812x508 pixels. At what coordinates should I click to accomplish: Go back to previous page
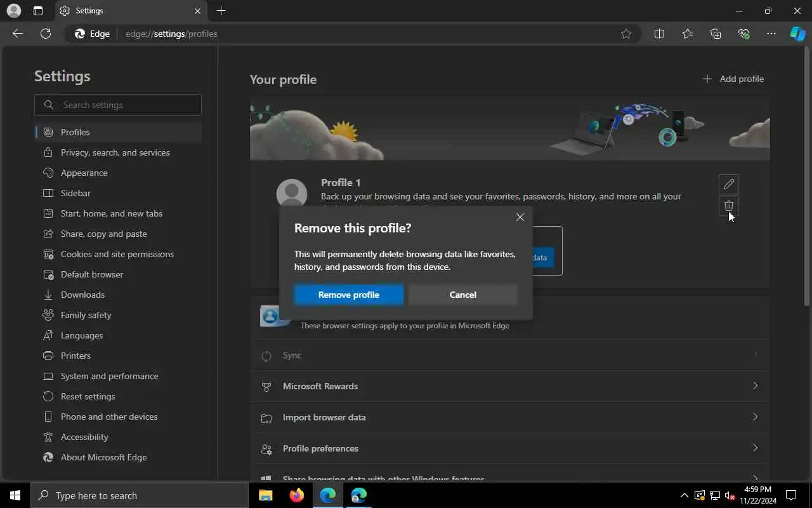[18, 34]
